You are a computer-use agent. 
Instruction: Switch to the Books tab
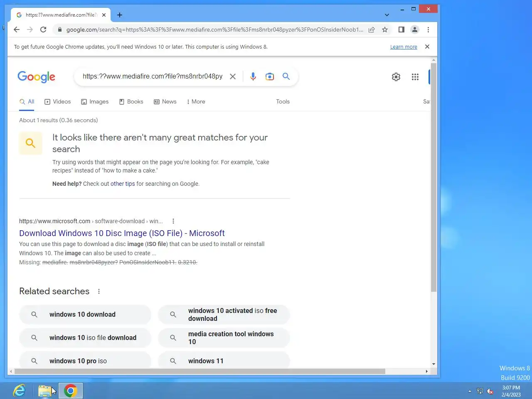(x=131, y=102)
